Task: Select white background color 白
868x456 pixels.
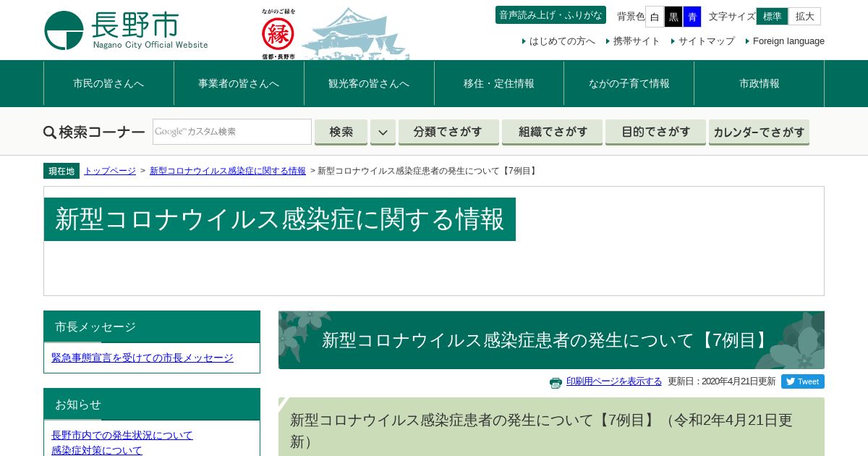Action: pos(655,16)
